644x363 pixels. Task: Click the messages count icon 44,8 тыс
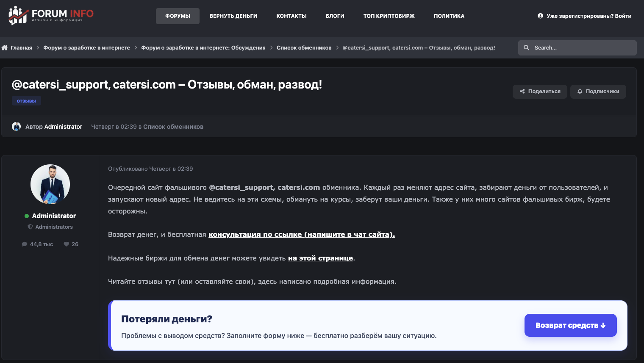click(25, 244)
